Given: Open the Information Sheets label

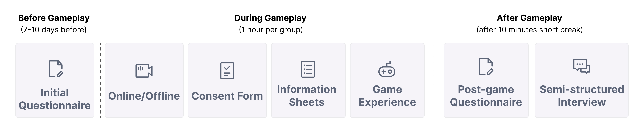Looking at the screenshot, I should click(307, 96).
